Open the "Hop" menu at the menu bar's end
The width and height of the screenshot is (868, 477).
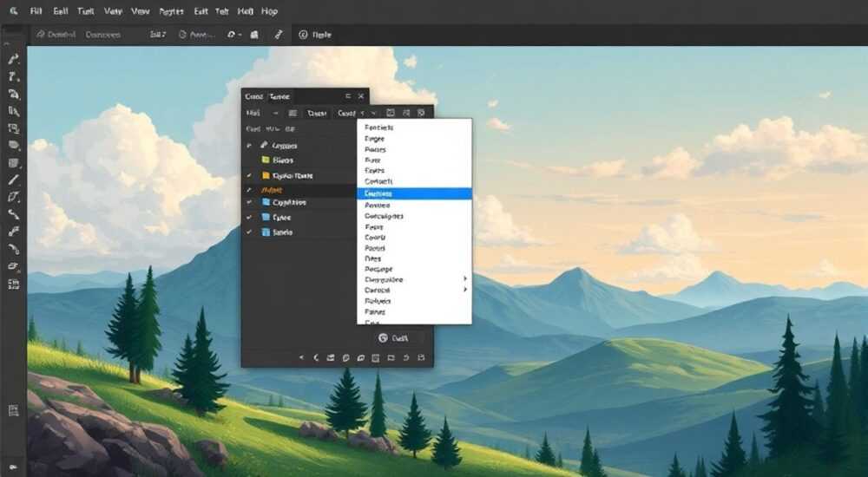coord(269,11)
